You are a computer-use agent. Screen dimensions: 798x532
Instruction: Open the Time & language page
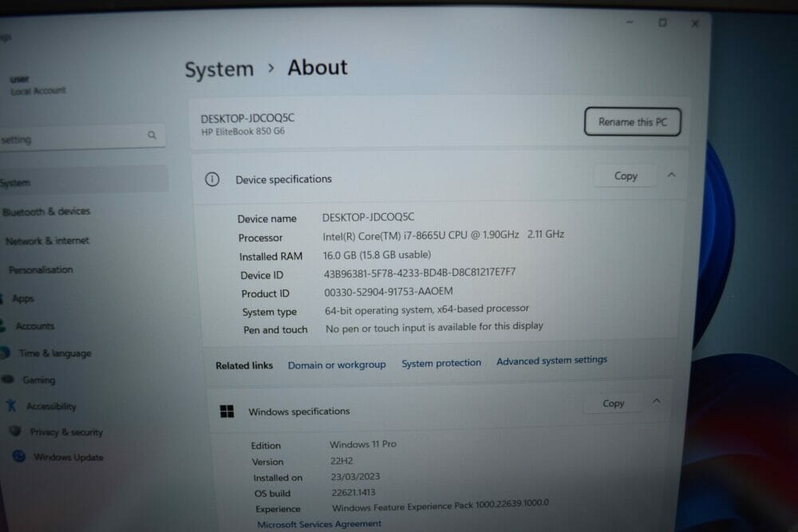(55, 353)
